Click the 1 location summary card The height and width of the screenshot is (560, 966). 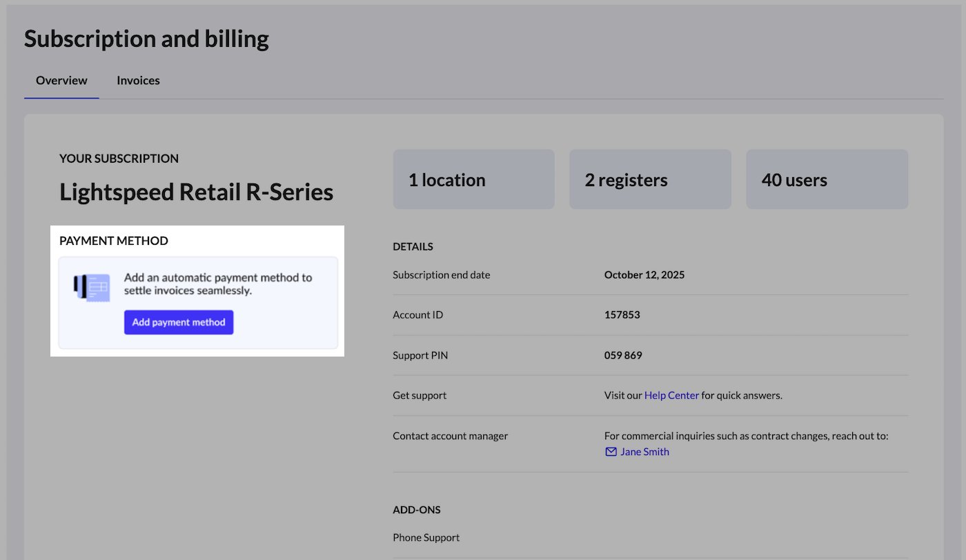(473, 179)
